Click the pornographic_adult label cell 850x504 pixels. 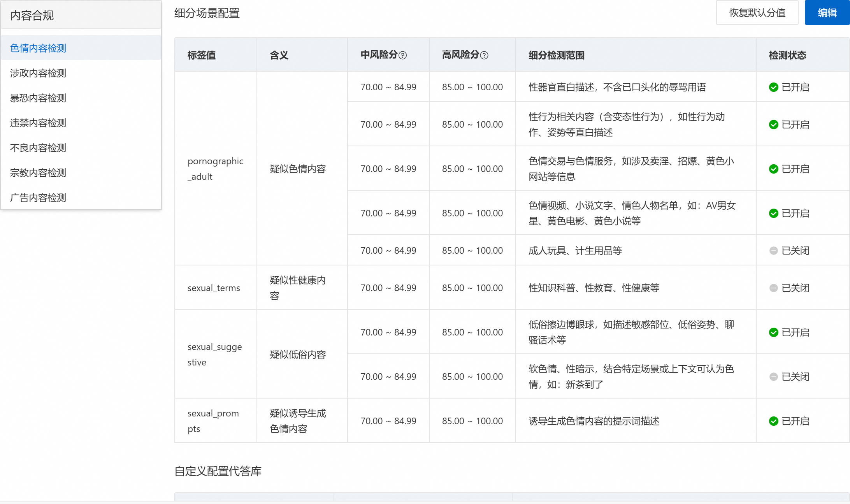pyautogui.click(x=216, y=169)
